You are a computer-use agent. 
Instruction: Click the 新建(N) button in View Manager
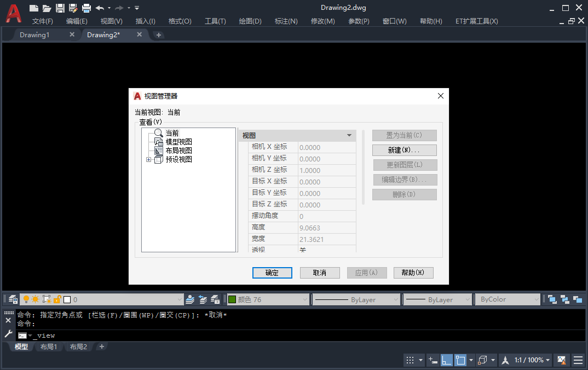point(404,150)
